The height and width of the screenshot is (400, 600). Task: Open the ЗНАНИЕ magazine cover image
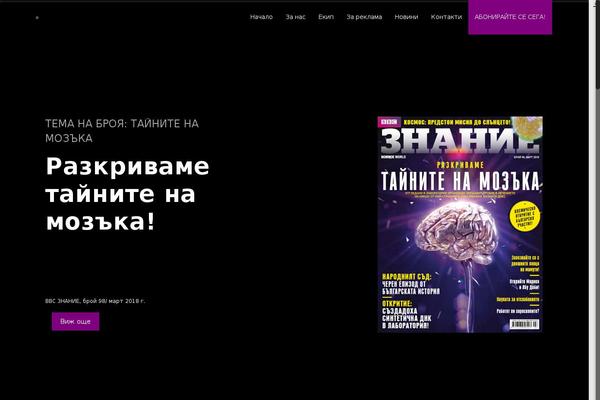coord(460,224)
